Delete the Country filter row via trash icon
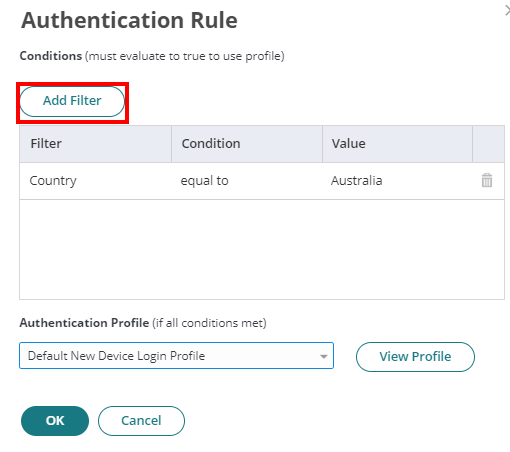 click(487, 180)
